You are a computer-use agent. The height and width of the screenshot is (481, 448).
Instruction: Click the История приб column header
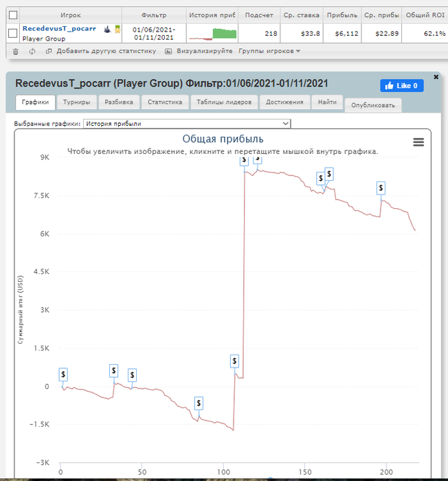212,15
